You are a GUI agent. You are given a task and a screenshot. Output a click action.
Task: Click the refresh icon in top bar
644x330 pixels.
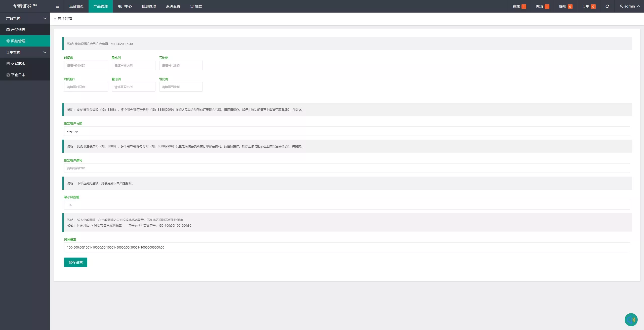[x=607, y=6]
